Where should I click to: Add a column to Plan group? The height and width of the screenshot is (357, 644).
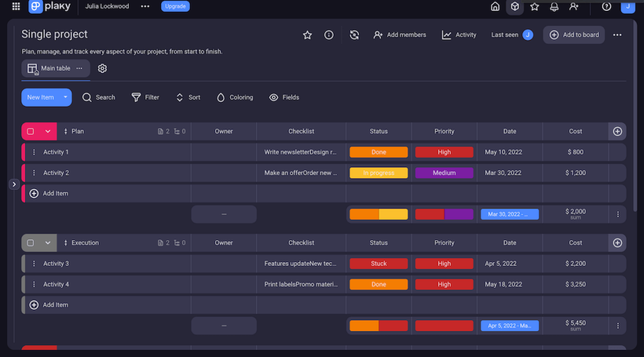(617, 131)
